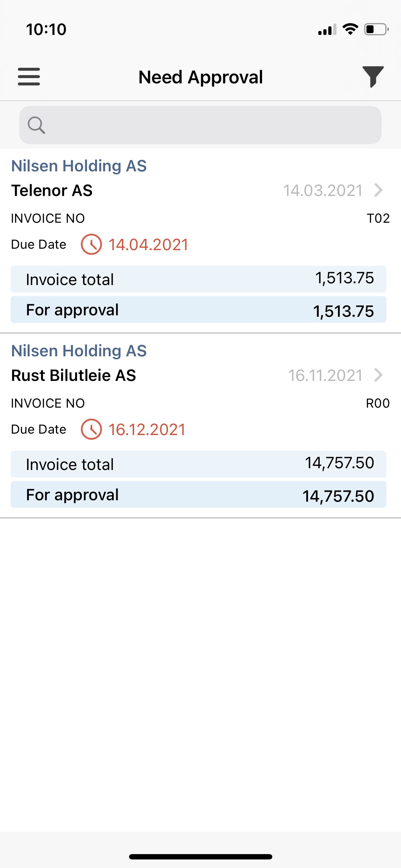Open the Rust Bilutleie AS invoice
401x868 pixels.
coord(74,376)
